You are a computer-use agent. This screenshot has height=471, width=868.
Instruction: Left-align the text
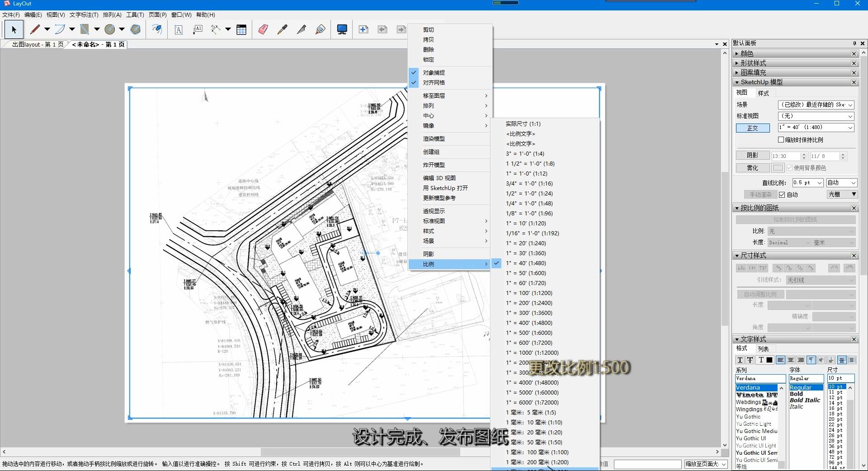[781, 360]
